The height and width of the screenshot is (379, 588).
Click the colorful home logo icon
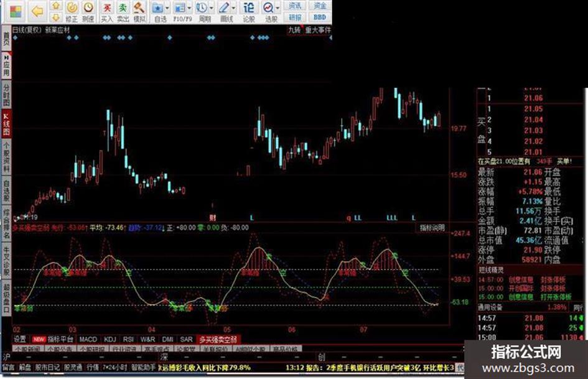16,12
